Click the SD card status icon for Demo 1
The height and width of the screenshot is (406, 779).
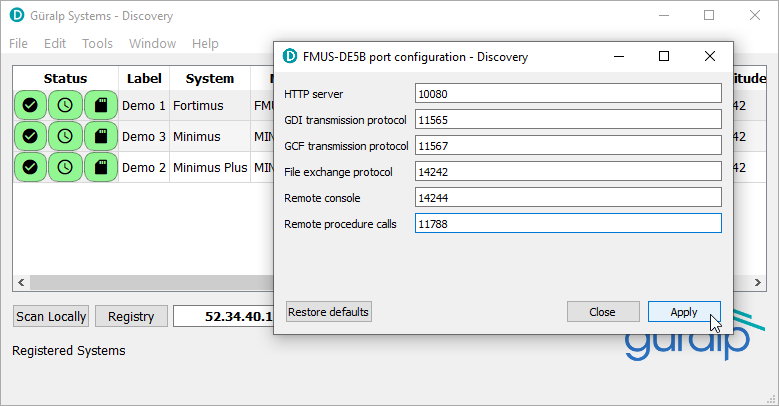pos(101,105)
